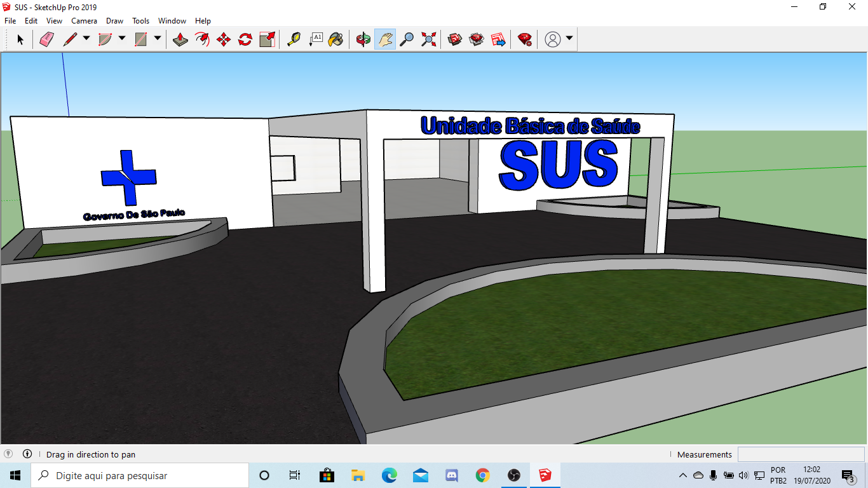Open Microsoft Store from taskbar
The height and width of the screenshot is (488, 868).
[x=327, y=475]
